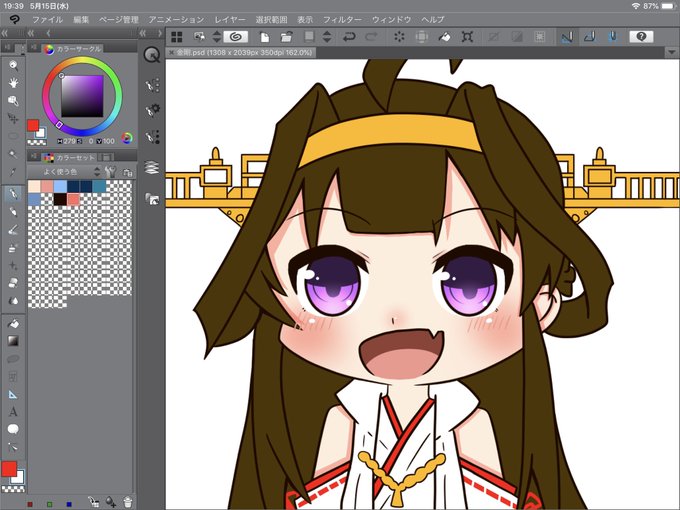
Task: Open the Sub Tool panel icon
Action: (x=152, y=85)
